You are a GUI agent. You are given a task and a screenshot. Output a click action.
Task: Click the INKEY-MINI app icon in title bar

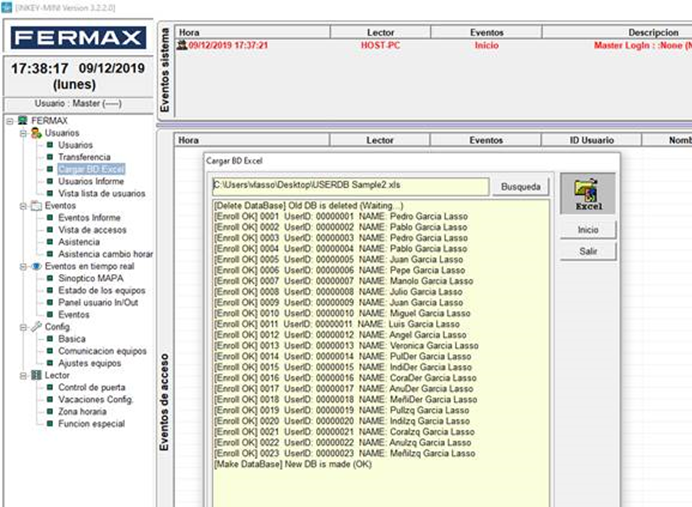[x=7, y=8]
